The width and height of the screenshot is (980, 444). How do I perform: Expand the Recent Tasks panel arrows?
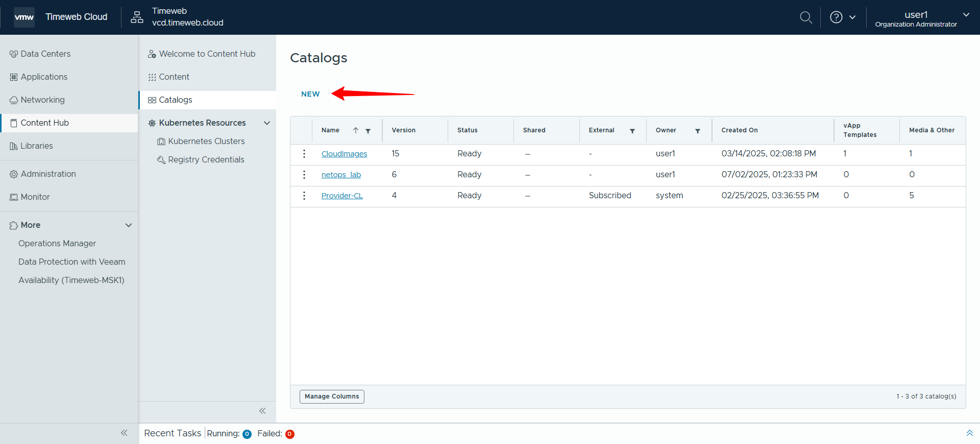969,433
